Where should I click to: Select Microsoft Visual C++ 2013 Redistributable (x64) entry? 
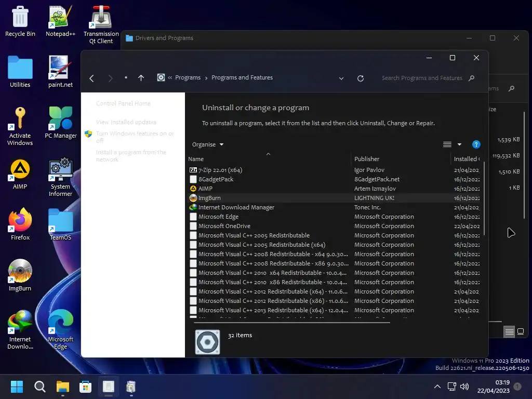pyautogui.click(x=334, y=310)
